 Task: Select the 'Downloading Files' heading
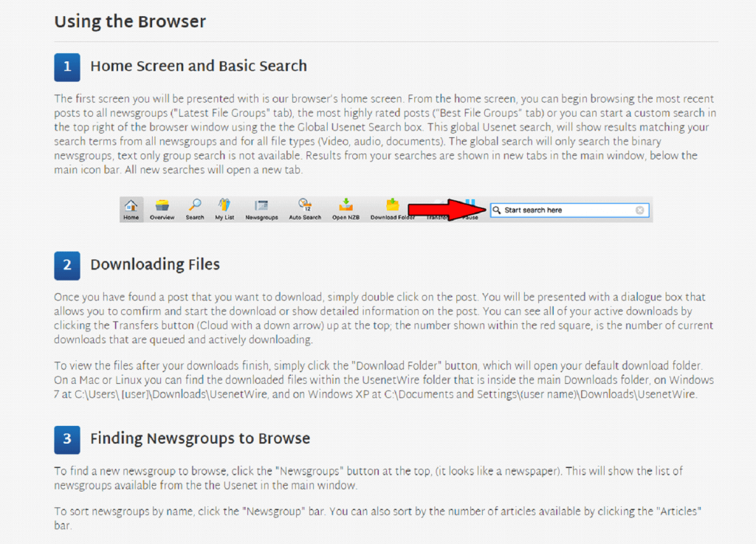[155, 264]
